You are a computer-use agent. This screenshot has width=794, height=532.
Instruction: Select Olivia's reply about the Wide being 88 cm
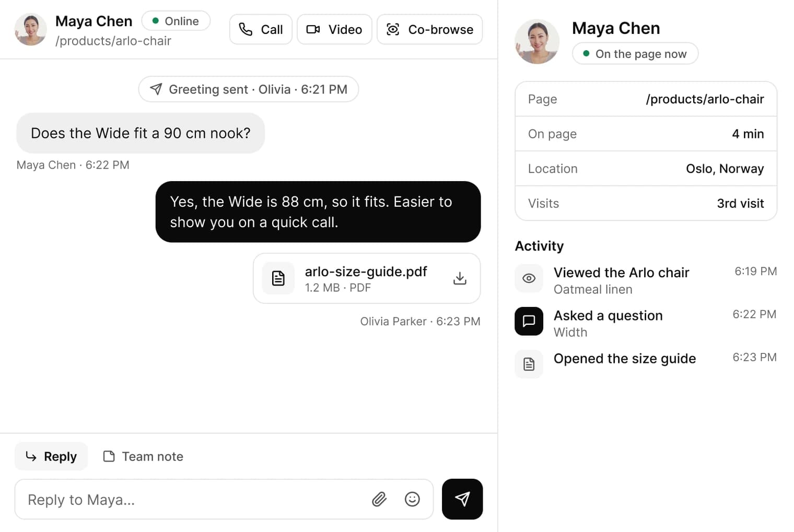(318, 212)
